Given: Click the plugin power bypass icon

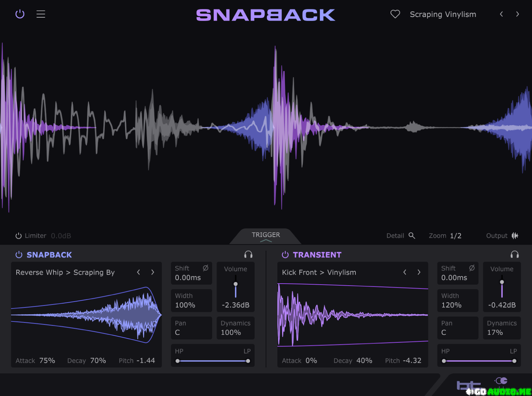Looking at the screenshot, I should [x=20, y=14].
